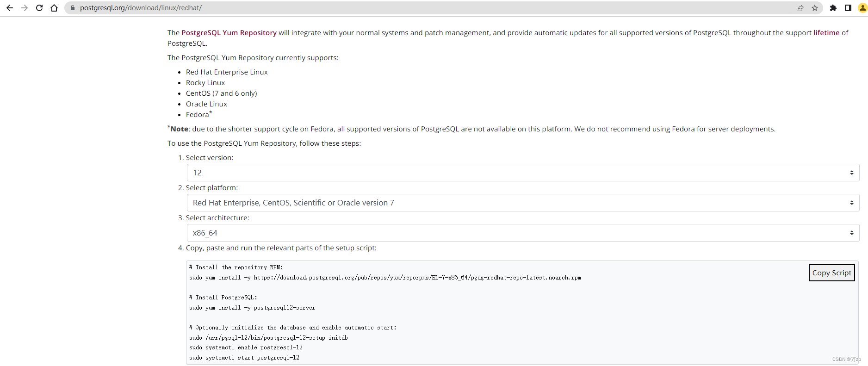Click the Rocky Linux list item
The width and height of the screenshot is (868, 366).
pyautogui.click(x=205, y=83)
